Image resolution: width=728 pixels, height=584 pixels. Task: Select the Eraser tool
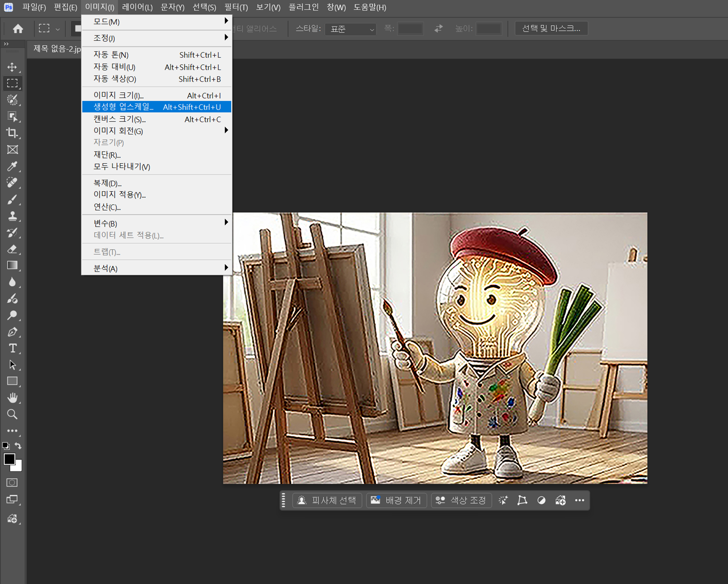(x=12, y=249)
